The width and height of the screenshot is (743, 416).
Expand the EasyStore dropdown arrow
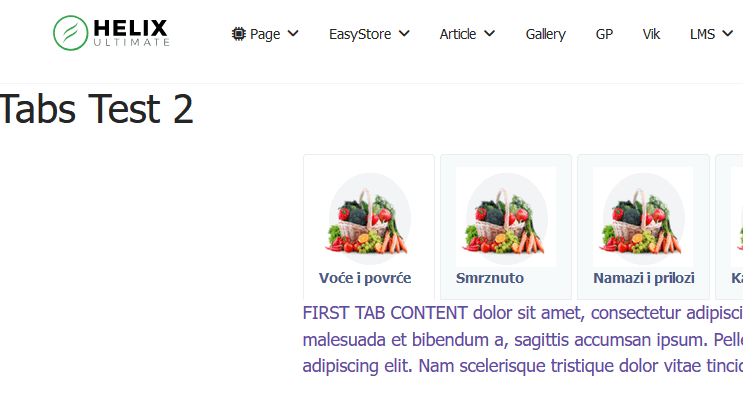(x=404, y=34)
